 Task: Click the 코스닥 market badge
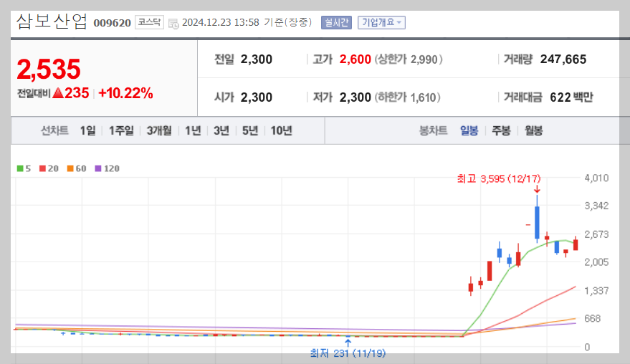[x=149, y=22]
